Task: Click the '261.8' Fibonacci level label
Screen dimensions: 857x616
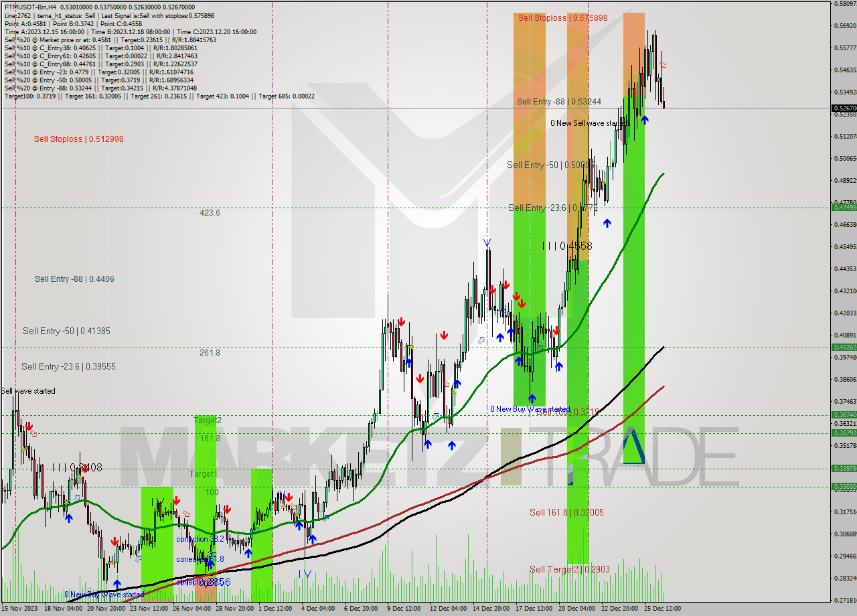Action: (210, 353)
